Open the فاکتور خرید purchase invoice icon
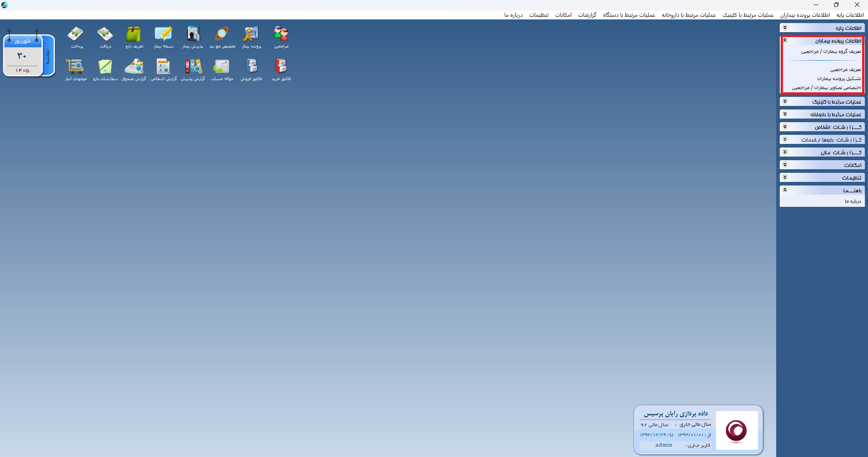The image size is (868, 457). pyautogui.click(x=281, y=70)
